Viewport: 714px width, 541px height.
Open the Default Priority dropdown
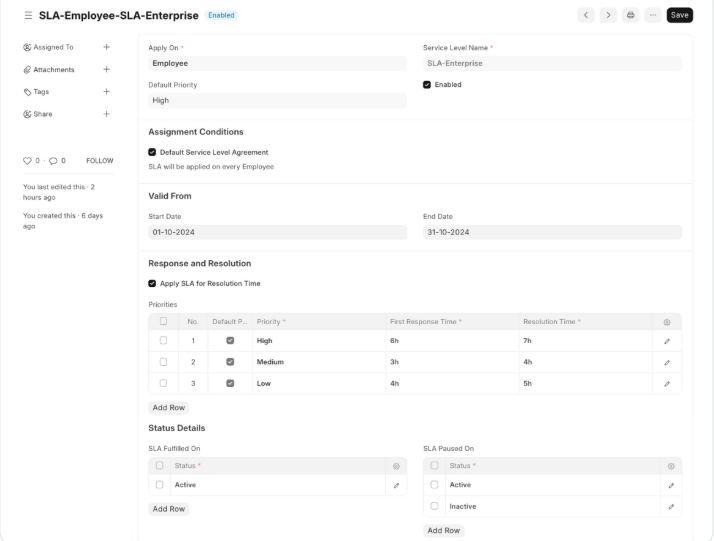[x=277, y=101]
